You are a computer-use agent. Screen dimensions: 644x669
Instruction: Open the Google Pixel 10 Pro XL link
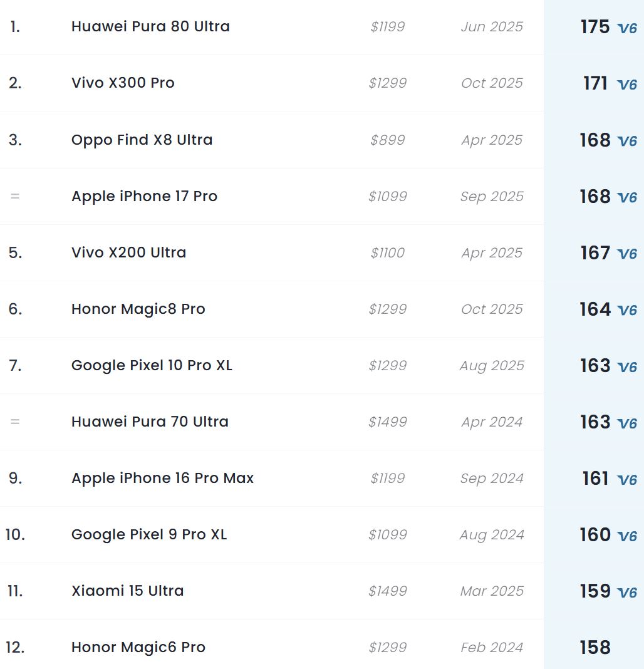[152, 365]
